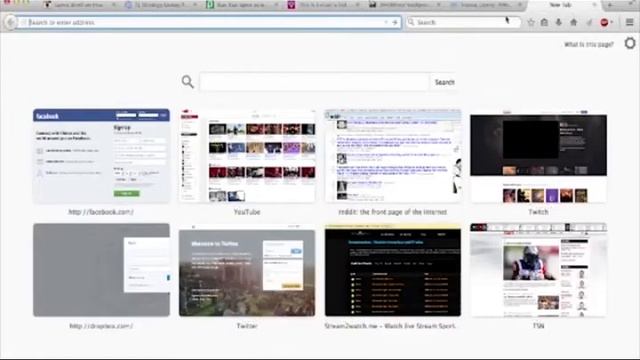Go to the Home page icon
Screen dimensions: 640x360
(x=573, y=22)
